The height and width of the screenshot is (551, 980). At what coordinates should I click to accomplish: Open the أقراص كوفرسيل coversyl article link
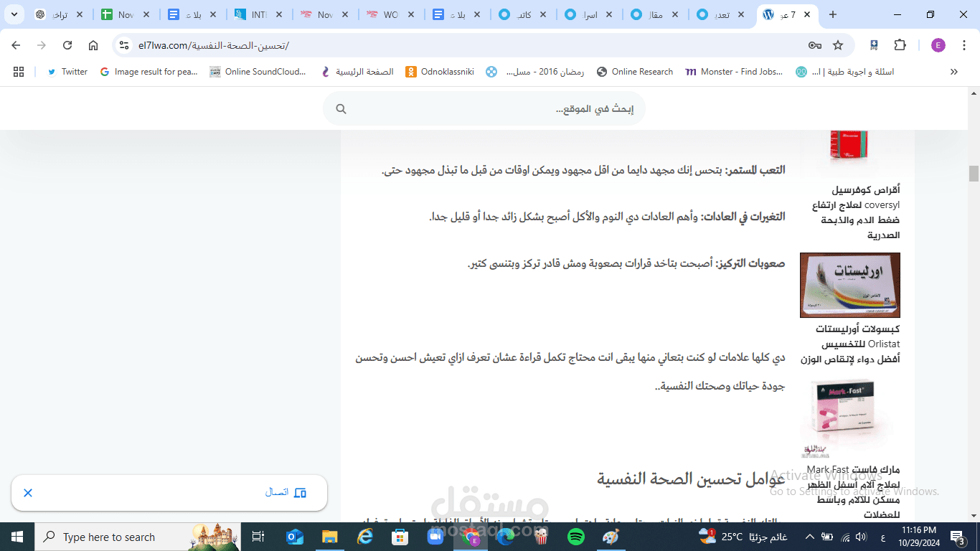(856, 212)
